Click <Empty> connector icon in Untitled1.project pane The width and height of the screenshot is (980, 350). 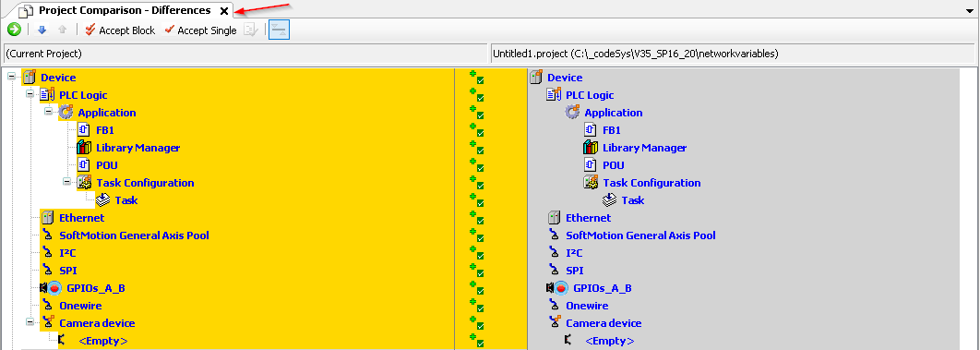[x=568, y=340]
